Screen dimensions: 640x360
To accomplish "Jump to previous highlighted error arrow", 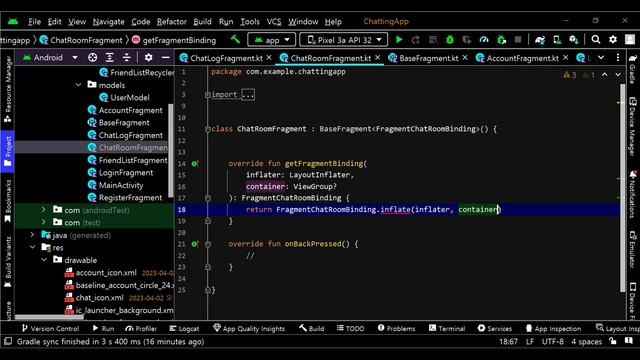I will pyautogui.click(x=604, y=75).
